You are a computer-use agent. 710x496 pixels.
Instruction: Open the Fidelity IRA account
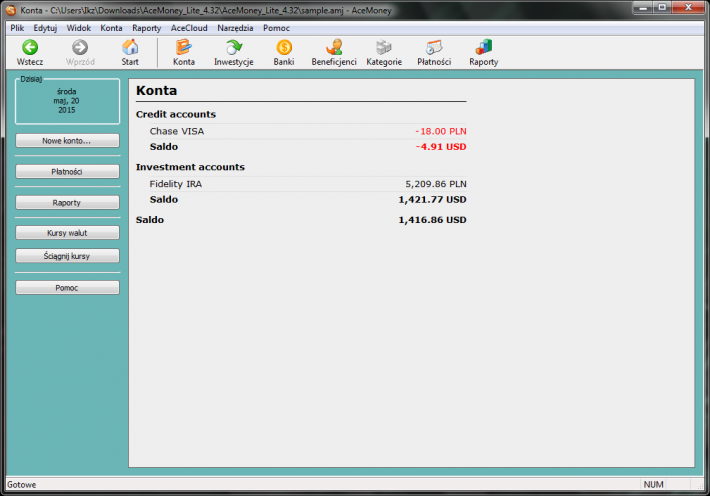point(176,184)
